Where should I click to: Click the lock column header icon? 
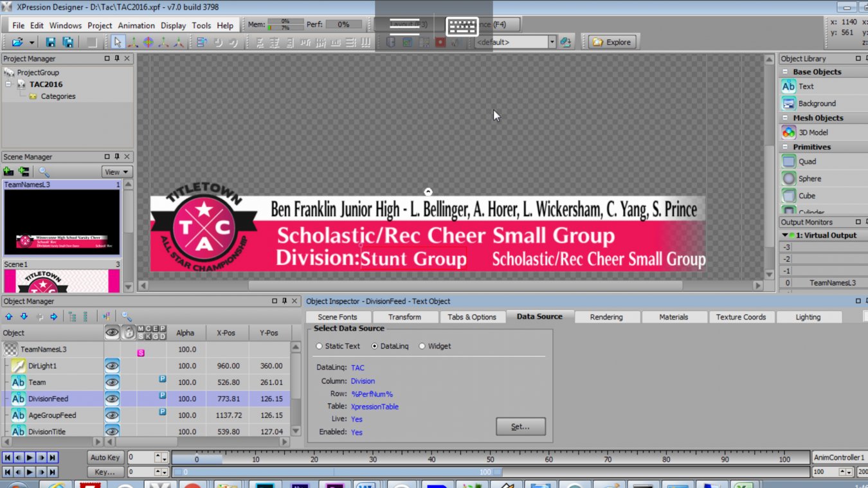coord(129,332)
